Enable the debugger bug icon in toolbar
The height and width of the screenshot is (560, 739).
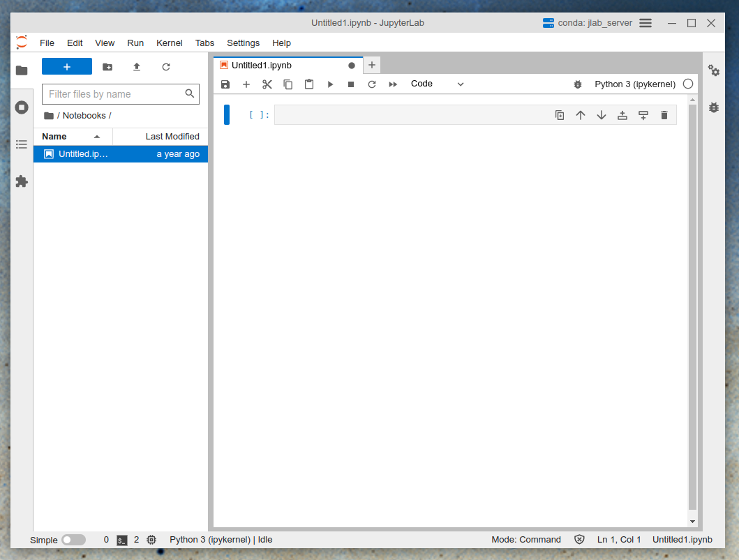tap(577, 84)
